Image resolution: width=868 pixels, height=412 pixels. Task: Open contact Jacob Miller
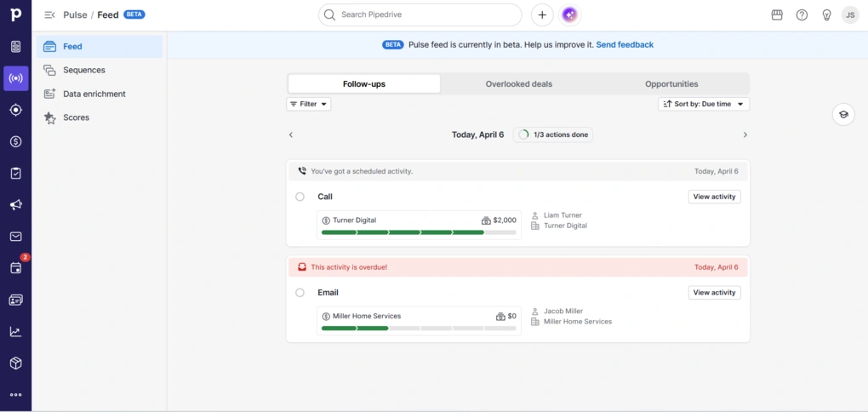click(x=563, y=312)
